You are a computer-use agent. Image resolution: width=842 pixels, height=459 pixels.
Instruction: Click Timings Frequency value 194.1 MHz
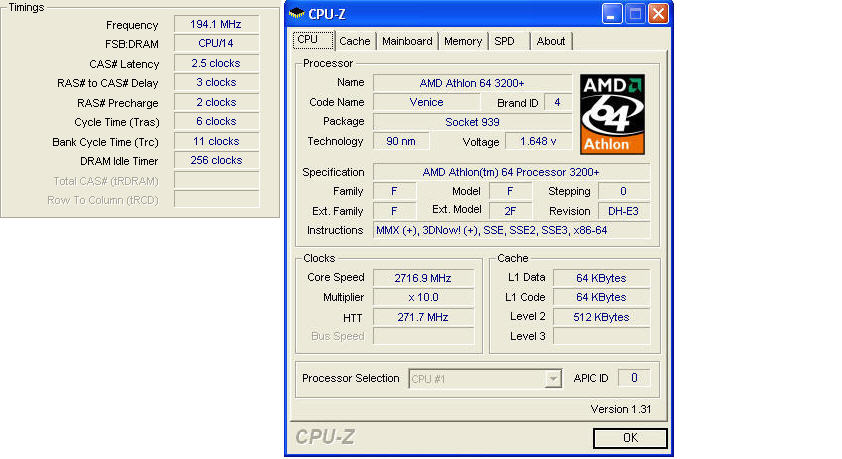tap(216, 24)
